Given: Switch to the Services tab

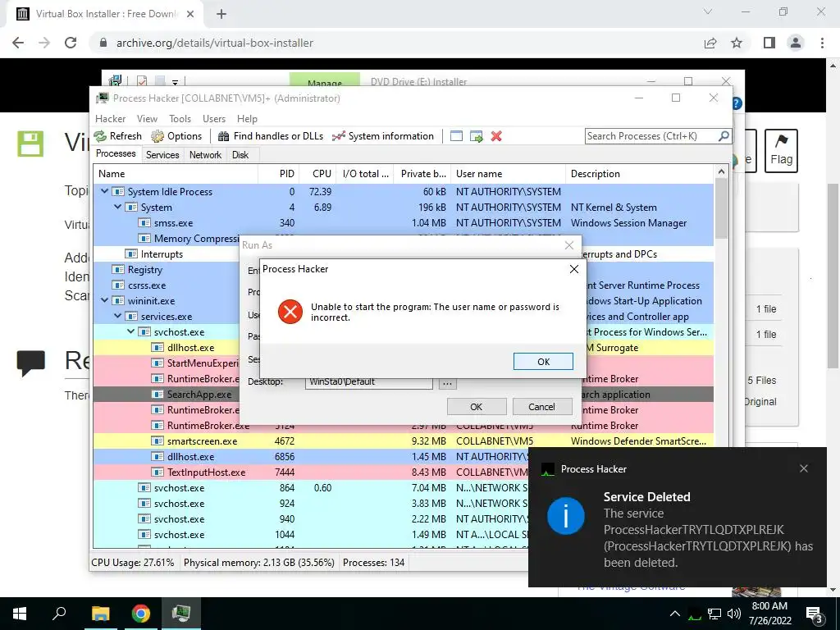Looking at the screenshot, I should pyautogui.click(x=162, y=155).
